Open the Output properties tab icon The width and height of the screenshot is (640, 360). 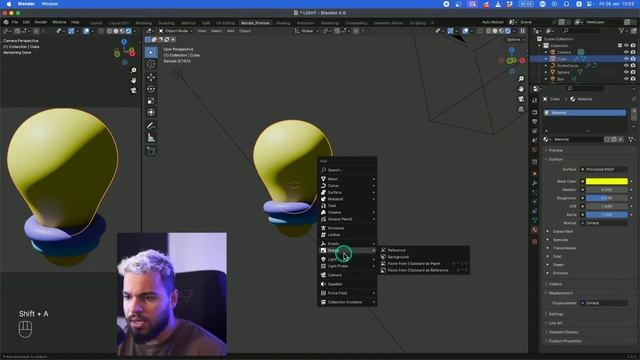[535, 122]
